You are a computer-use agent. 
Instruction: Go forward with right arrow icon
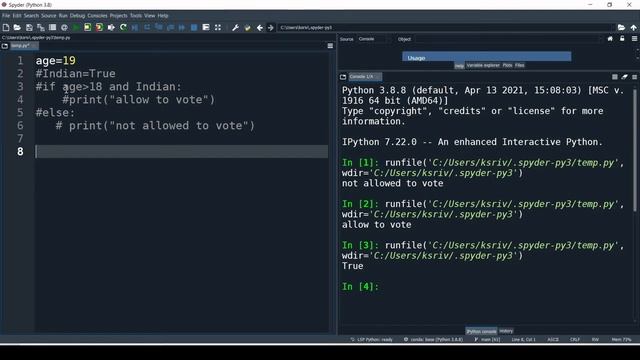click(x=270, y=27)
